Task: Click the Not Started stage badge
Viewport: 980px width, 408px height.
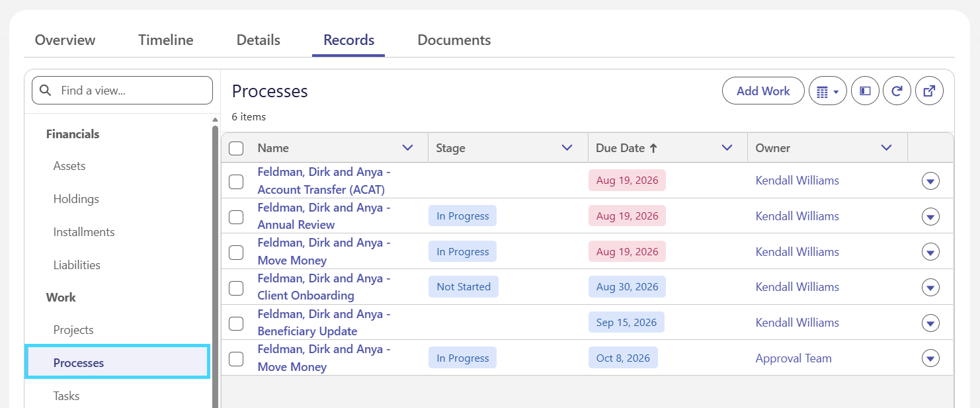Action: [x=464, y=287]
